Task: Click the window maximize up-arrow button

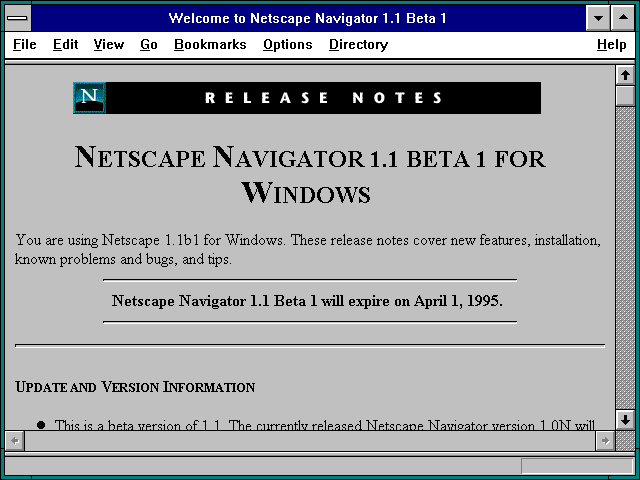Action: (x=623, y=18)
